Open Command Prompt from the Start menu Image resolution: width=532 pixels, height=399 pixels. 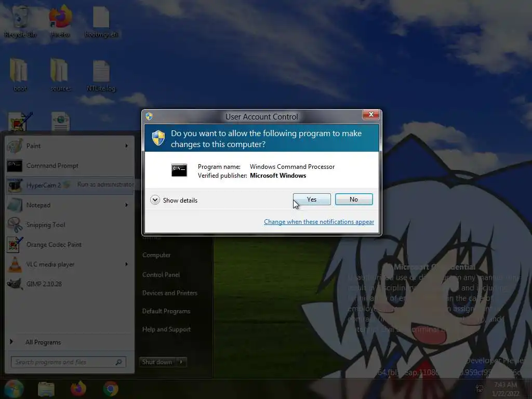70,166
